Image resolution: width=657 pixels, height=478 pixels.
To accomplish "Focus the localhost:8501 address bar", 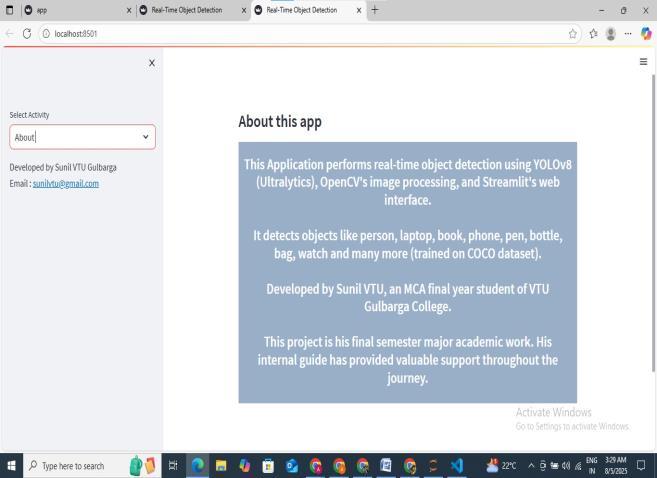I will pyautogui.click(x=308, y=34).
